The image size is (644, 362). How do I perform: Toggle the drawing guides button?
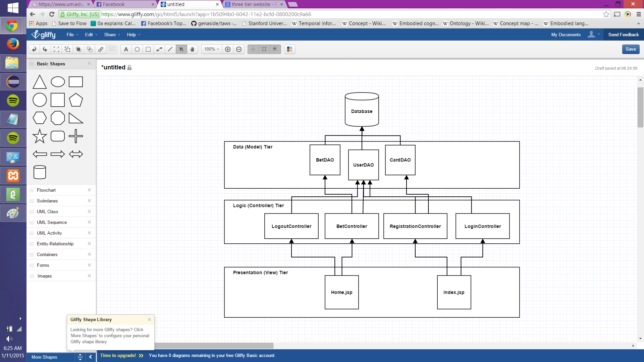(253, 49)
